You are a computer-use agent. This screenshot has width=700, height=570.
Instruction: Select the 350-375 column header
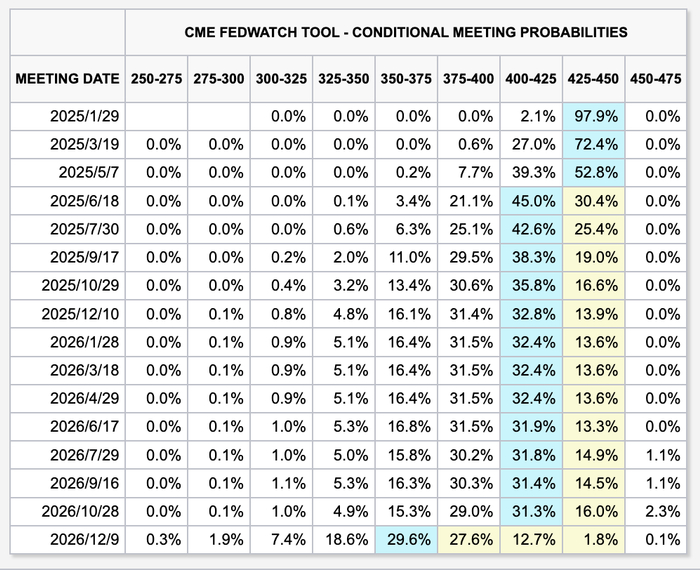tap(407, 79)
